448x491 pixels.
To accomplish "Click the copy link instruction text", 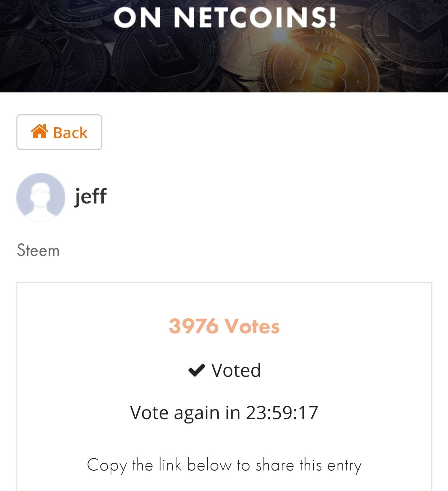I will (224, 465).
